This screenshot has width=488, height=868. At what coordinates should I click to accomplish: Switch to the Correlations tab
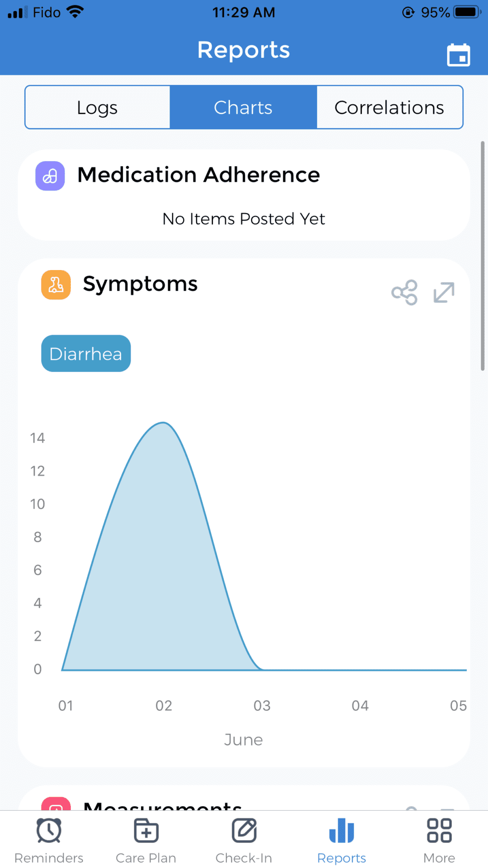(x=389, y=107)
